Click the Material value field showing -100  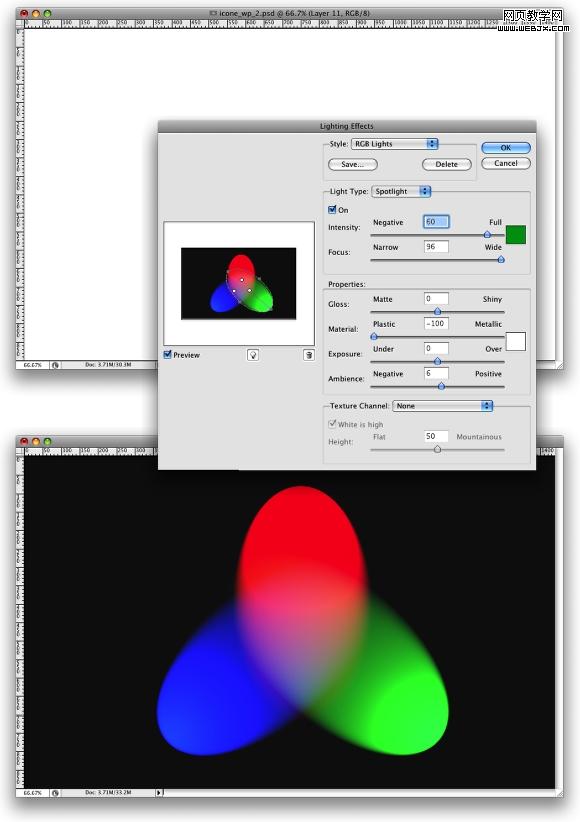436,323
